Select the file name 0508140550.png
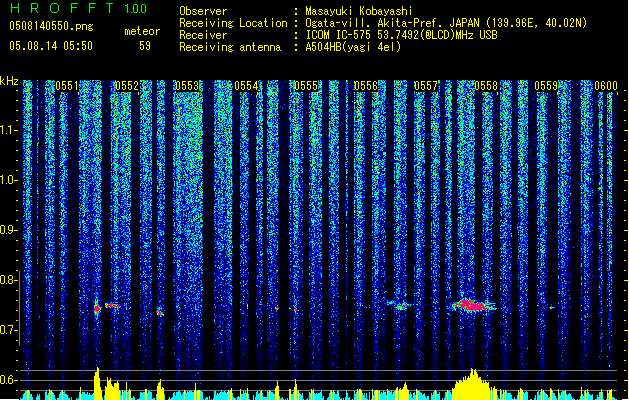Image resolution: width=629 pixels, height=400 pixels. point(51,27)
